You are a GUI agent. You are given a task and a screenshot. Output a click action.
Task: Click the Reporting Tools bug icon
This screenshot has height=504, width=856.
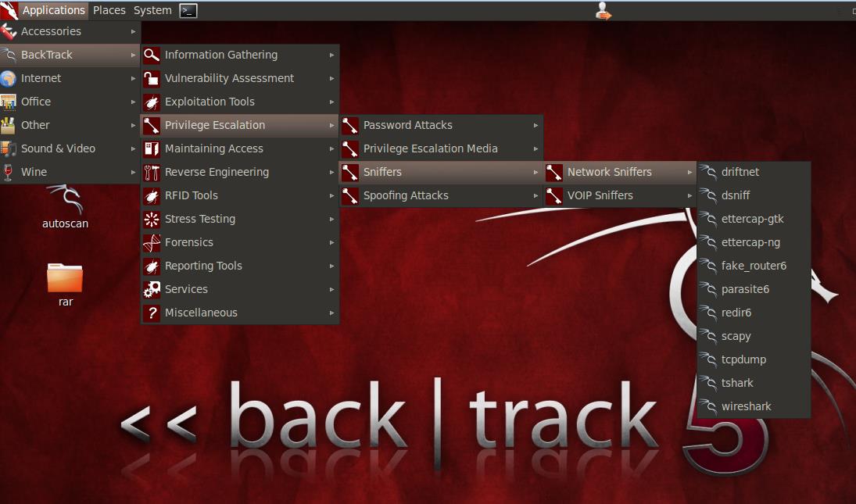click(151, 266)
